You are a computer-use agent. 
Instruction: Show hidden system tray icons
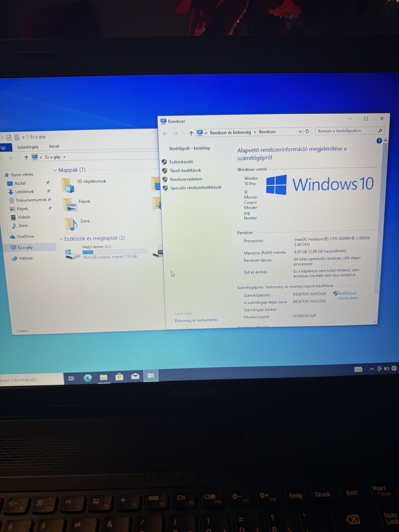pos(371,369)
